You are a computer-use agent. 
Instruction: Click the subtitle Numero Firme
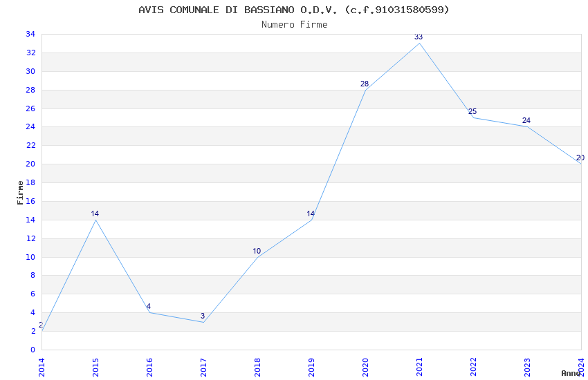(x=295, y=25)
